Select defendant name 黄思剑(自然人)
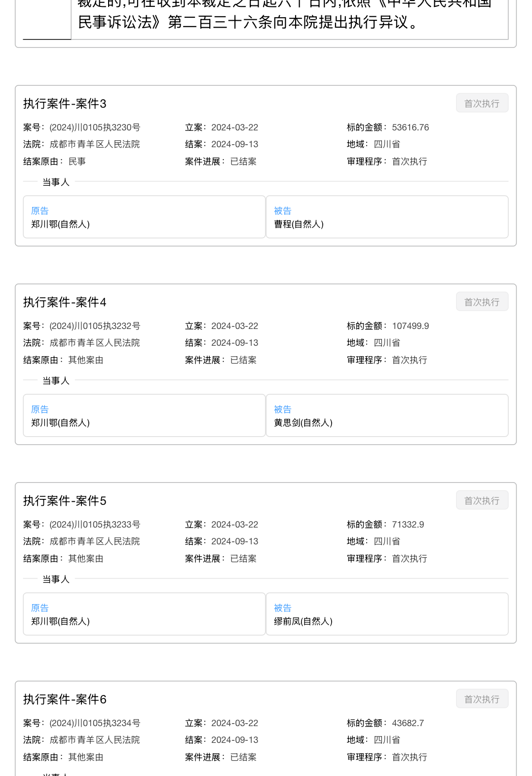The width and height of the screenshot is (532, 776). 303,423
